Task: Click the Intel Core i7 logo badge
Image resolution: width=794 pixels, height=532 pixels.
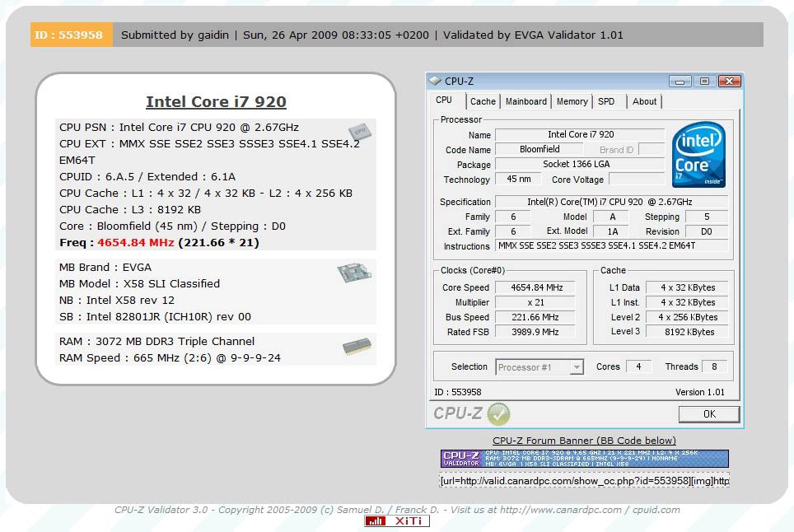Action: [x=698, y=154]
